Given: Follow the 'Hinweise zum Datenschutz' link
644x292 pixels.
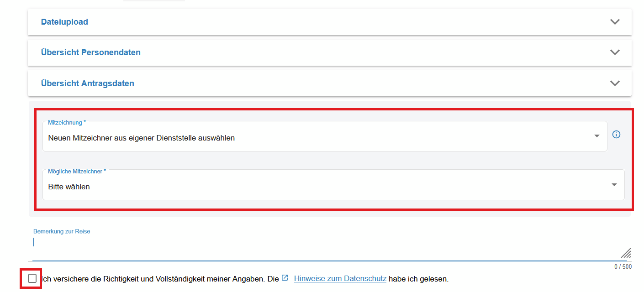Looking at the screenshot, I should [x=340, y=279].
